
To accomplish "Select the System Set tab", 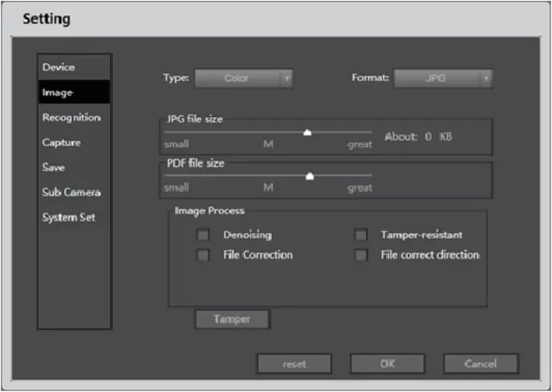I will pyautogui.click(x=69, y=217).
